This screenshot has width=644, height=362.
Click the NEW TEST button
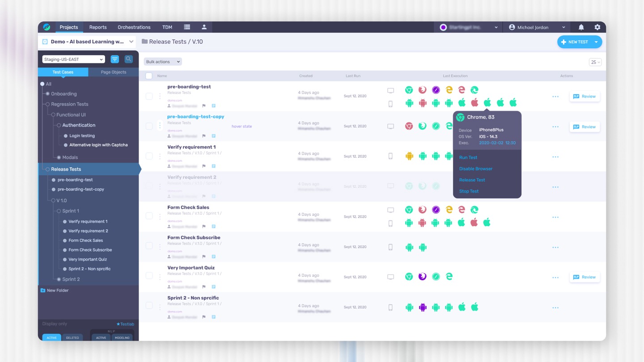click(575, 42)
